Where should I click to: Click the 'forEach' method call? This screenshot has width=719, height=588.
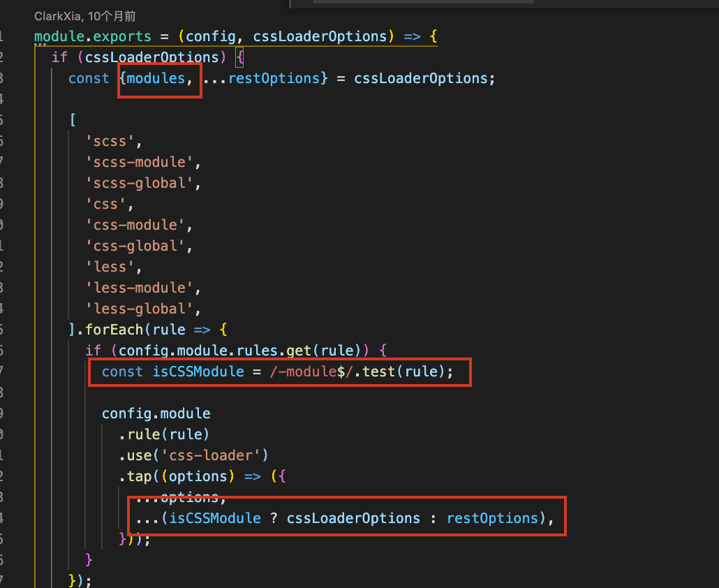tap(114, 330)
